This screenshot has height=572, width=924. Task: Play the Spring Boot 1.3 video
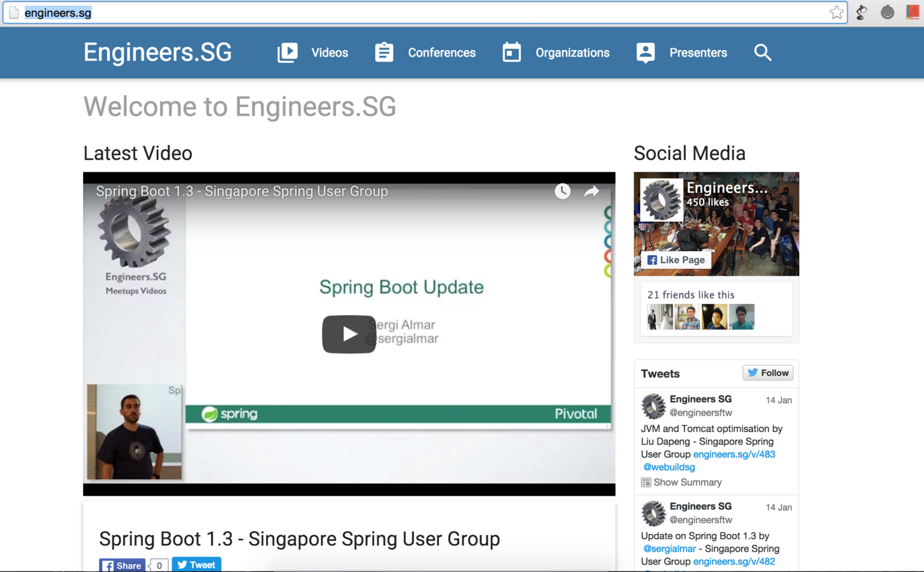349,334
